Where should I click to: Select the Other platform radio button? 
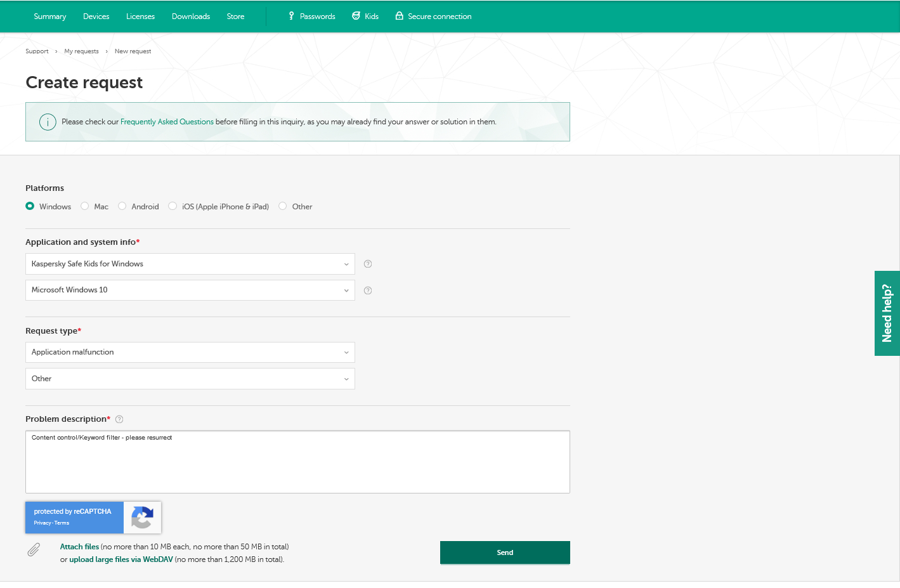pyautogui.click(x=282, y=206)
